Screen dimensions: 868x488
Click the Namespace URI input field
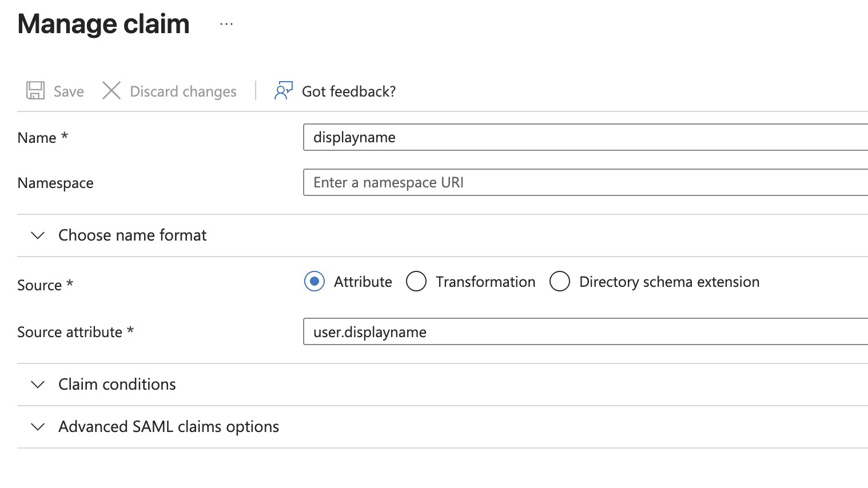point(584,183)
